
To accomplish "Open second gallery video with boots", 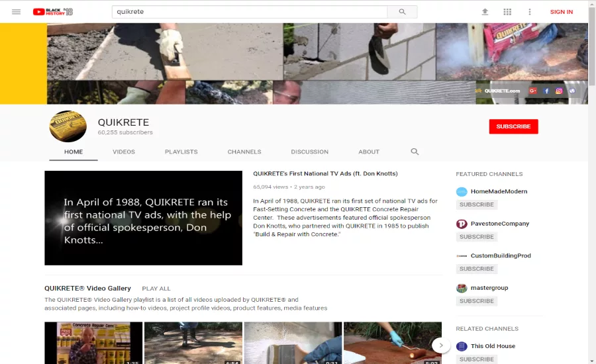I will [193, 343].
